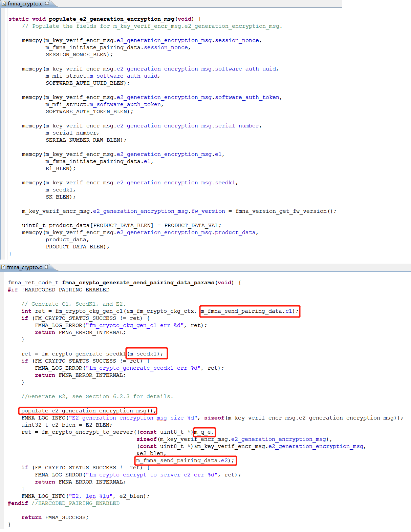Click m_fmna_send_pairing_data.e2 argument
Screen dimensions: 411x532
point(182,461)
